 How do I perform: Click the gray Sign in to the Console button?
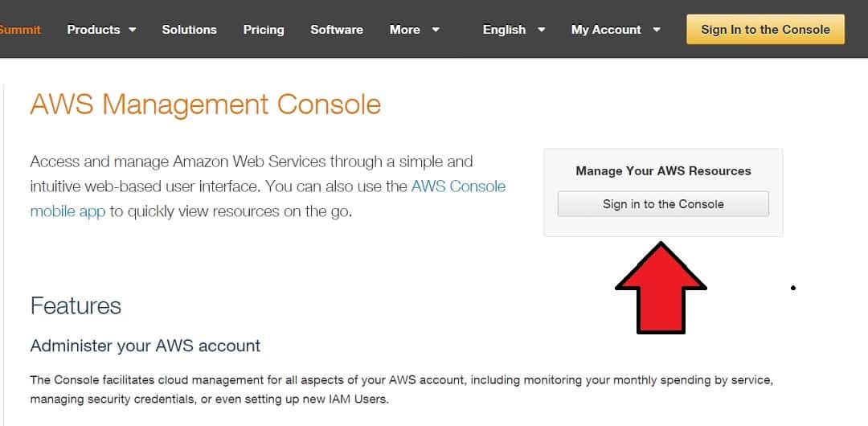coord(663,204)
